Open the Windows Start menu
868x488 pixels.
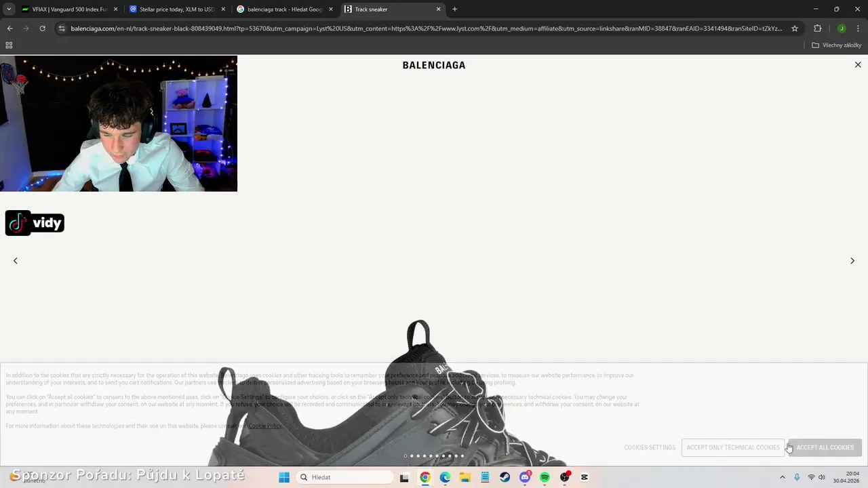284,477
